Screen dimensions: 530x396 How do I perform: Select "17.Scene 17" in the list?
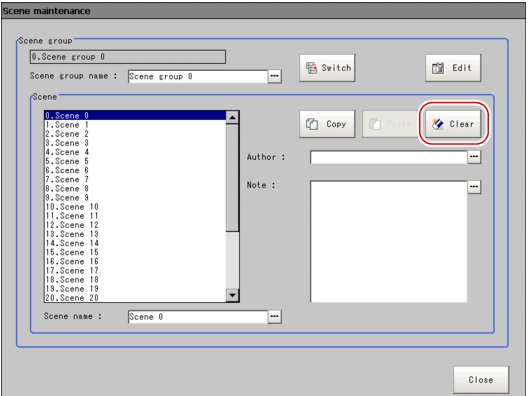135,271
